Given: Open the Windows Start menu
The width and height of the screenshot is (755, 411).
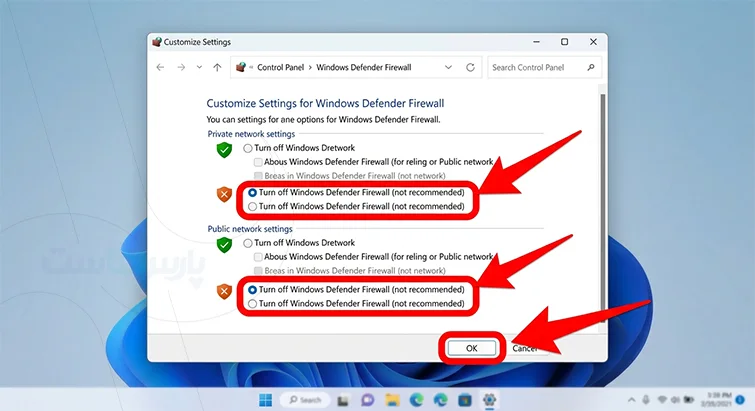Looking at the screenshot, I should tap(265, 400).
